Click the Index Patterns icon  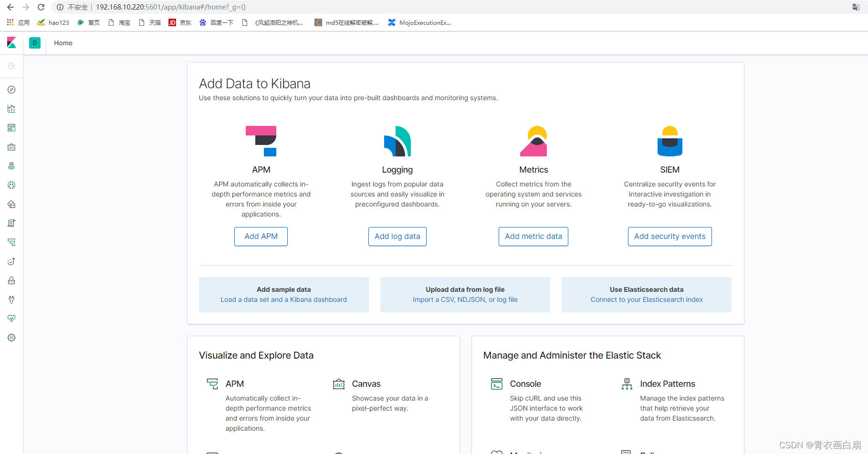[627, 384]
